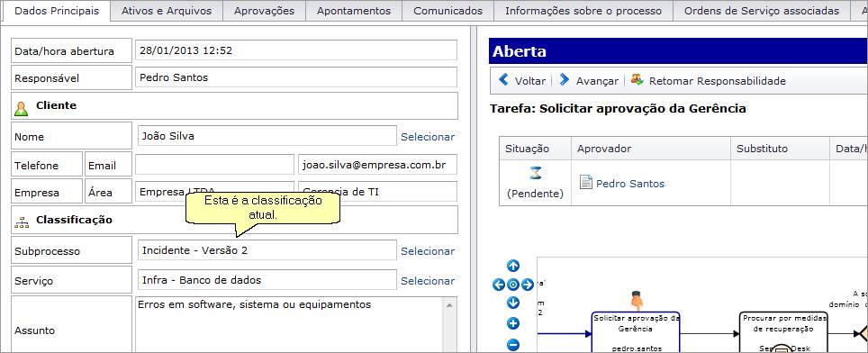Screen dimensions: 868x353
Task: Click the (Pendente) status text
Action: point(535,194)
